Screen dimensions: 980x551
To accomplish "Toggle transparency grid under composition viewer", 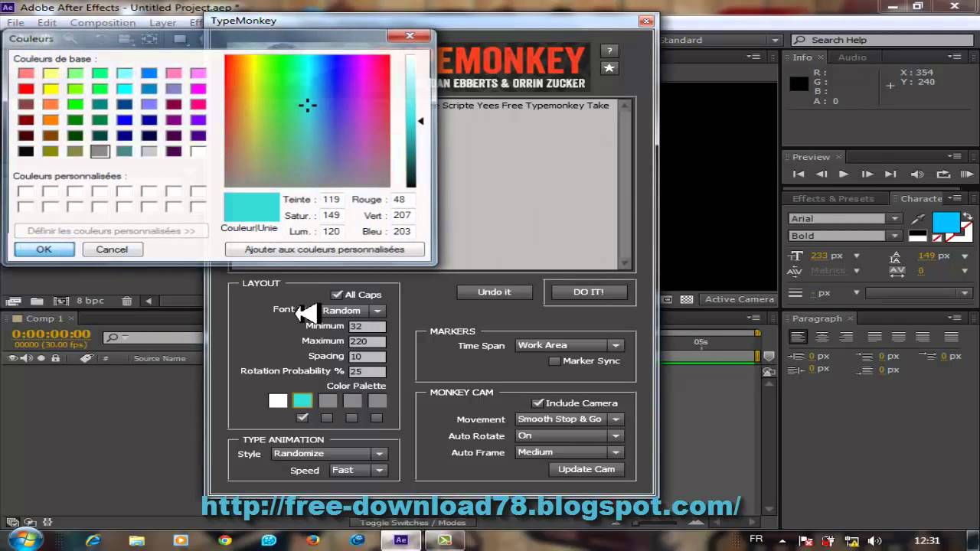I will [x=687, y=300].
